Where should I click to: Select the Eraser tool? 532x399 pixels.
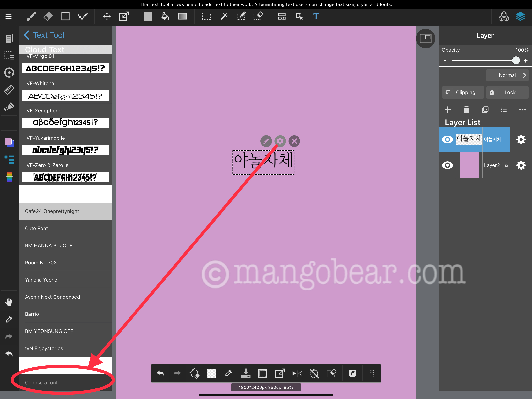coord(48,16)
